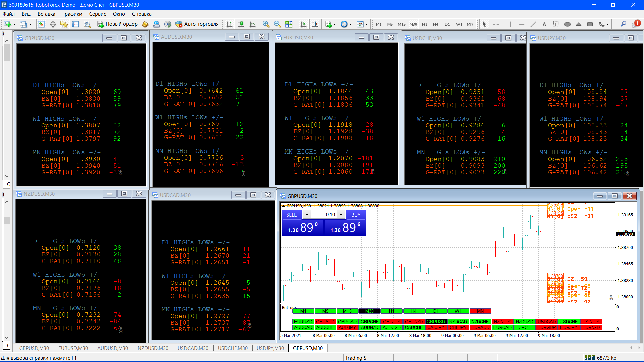Click the Zoom Out magnifier icon
Screen dimensions: 644x362
pos(277,24)
